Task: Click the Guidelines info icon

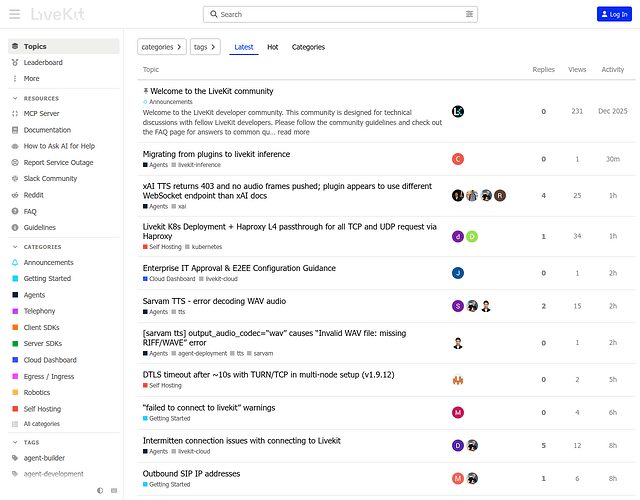Action: pyautogui.click(x=15, y=227)
